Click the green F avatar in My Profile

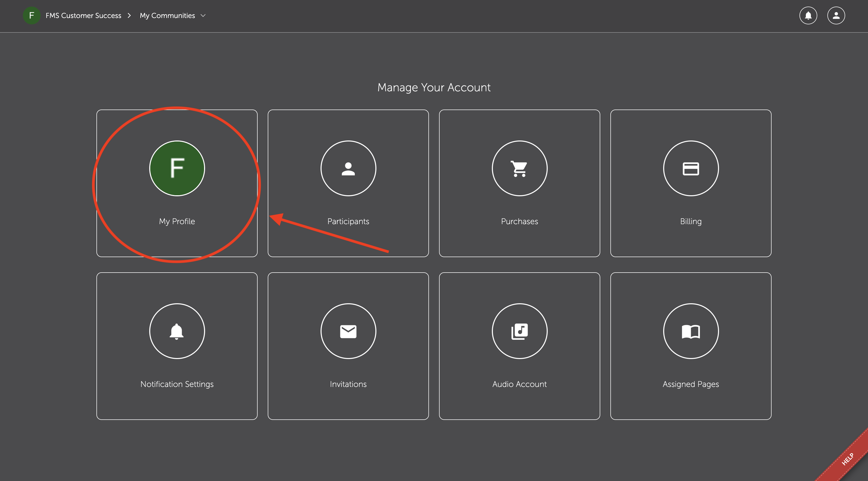point(177,168)
